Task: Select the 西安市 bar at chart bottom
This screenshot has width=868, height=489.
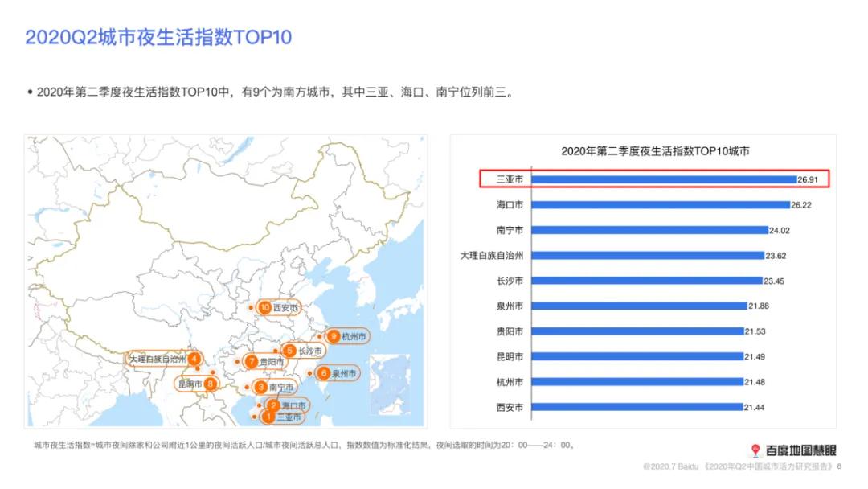Action: tap(639, 408)
